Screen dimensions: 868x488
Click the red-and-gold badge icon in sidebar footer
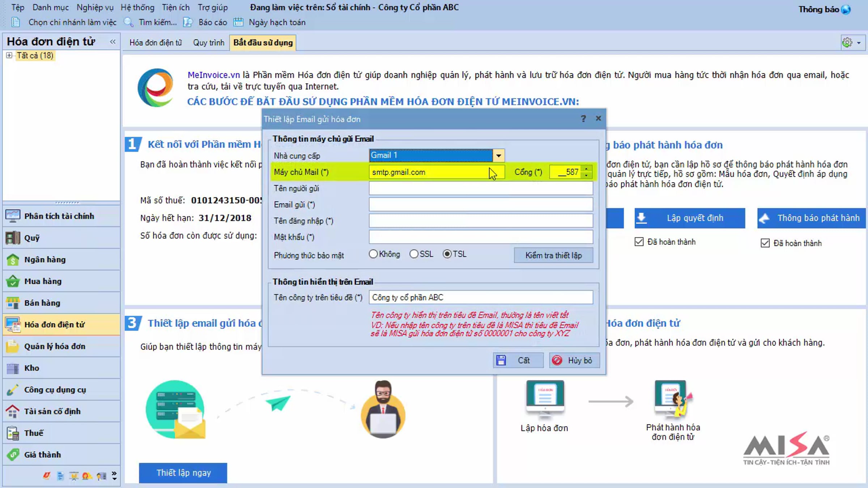87,476
